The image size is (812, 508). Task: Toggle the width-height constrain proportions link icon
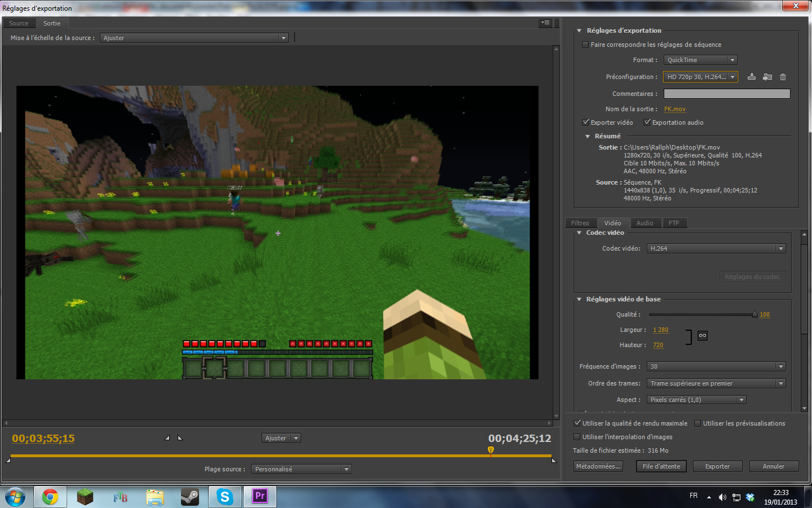(703, 336)
